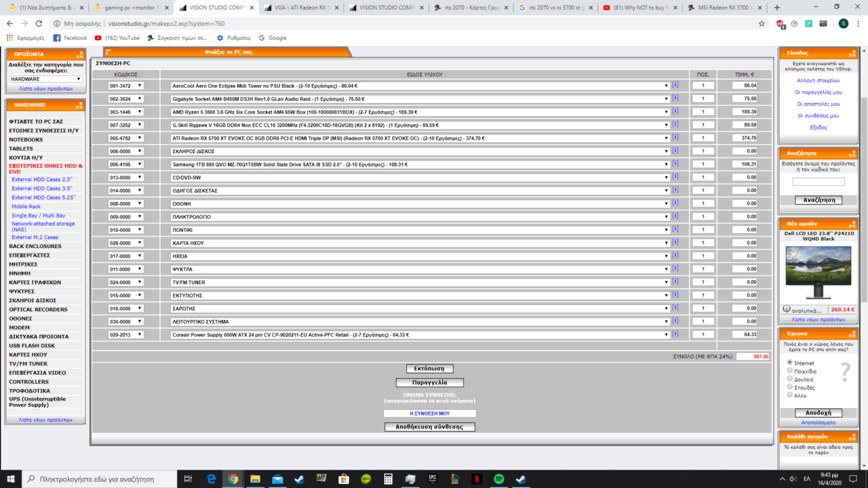This screenshot has width=868, height=488.
Task: Switch to rtx 2070 Κάρτες tab
Action: point(469,7)
